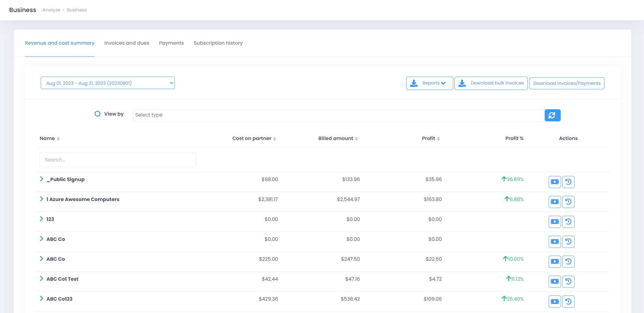Click 1 Azure Awesome Computers name

point(83,199)
